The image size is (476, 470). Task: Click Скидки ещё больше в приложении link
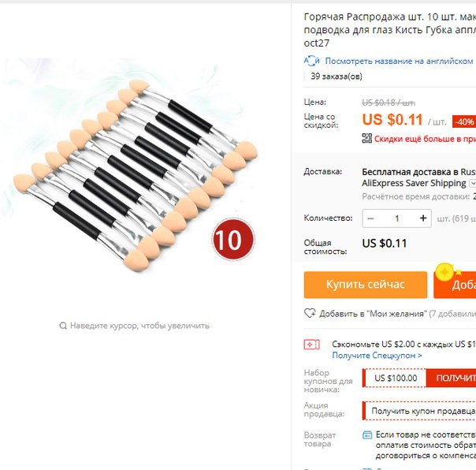click(x=425, y=139)
